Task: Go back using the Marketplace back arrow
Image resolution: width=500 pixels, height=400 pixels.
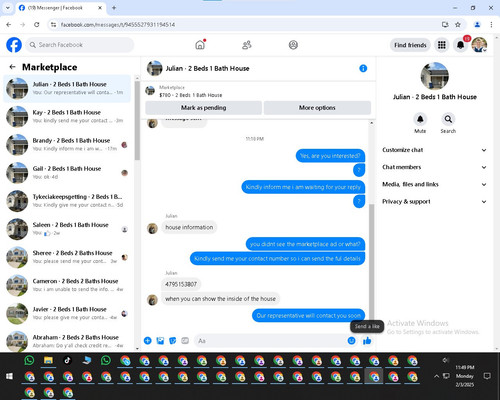Action: 13,67
